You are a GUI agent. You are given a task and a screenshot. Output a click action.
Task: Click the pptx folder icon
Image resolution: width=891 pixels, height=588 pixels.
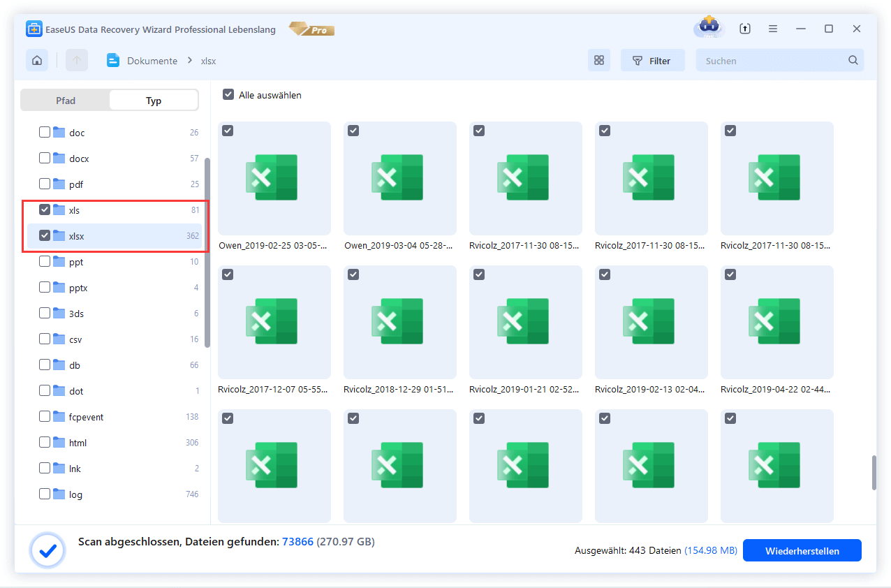(59, 287)
